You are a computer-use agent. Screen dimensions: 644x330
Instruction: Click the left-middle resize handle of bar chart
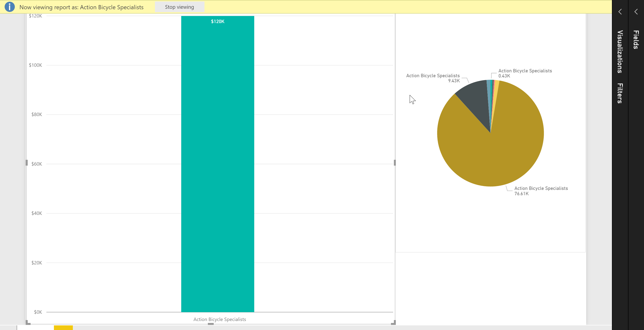coord(27,163)
